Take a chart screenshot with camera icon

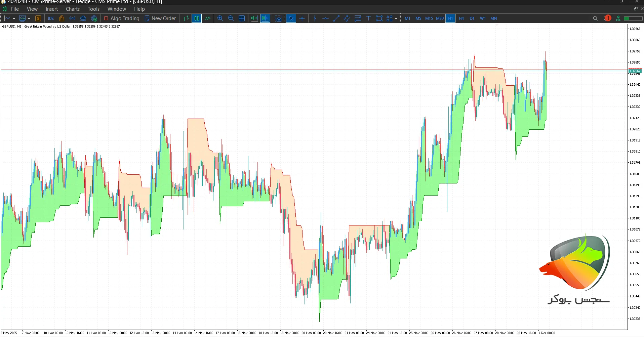[278, 18]
